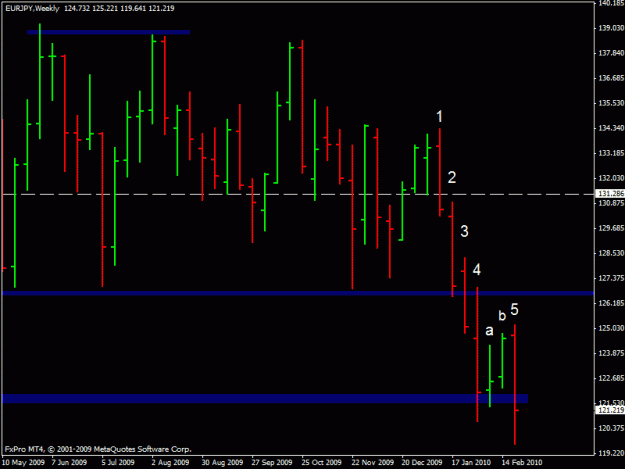This screenshot has width=625, height=469.
Task: Click the high value 125.221 in header
Action: (x=105, y=8)
